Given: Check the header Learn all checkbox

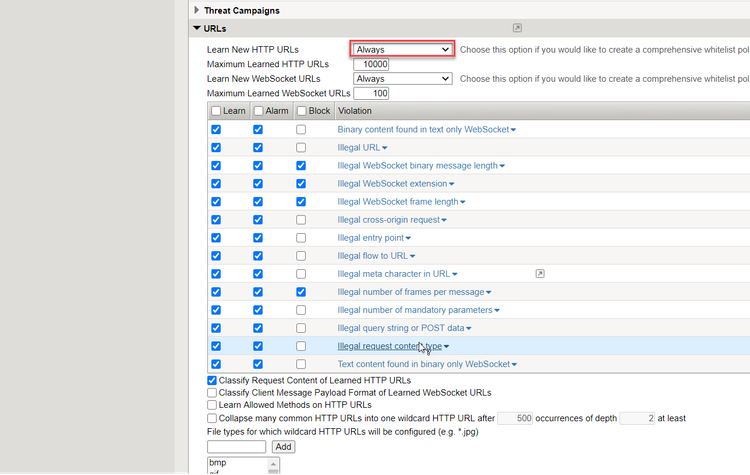Looking at the screenshot, I should (216, 111).
